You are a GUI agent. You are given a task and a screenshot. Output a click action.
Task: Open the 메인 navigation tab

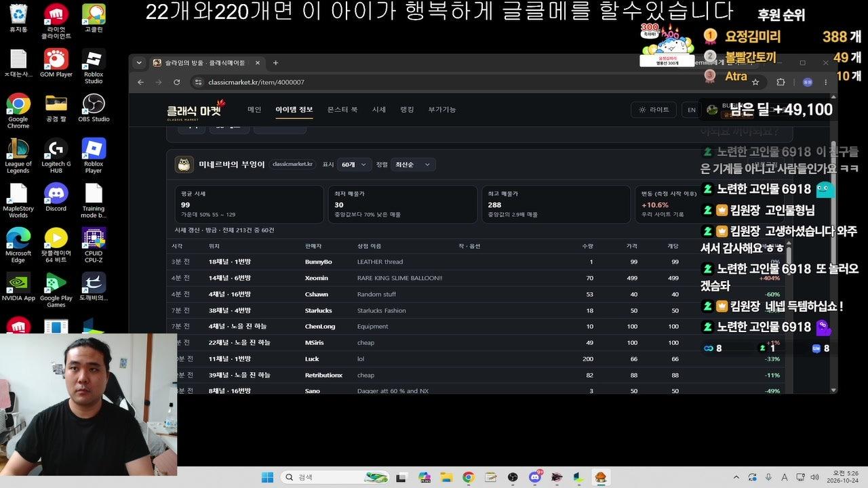[x=254, y=110]
